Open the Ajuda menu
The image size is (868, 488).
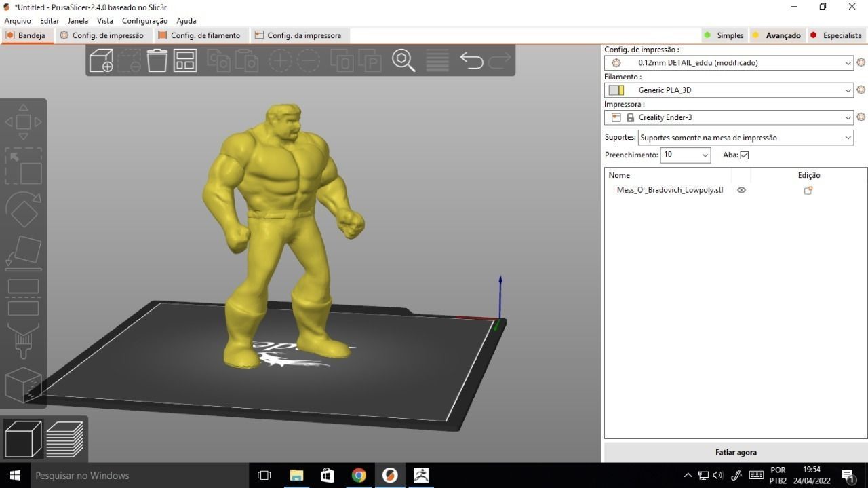(x=186, y=21)
